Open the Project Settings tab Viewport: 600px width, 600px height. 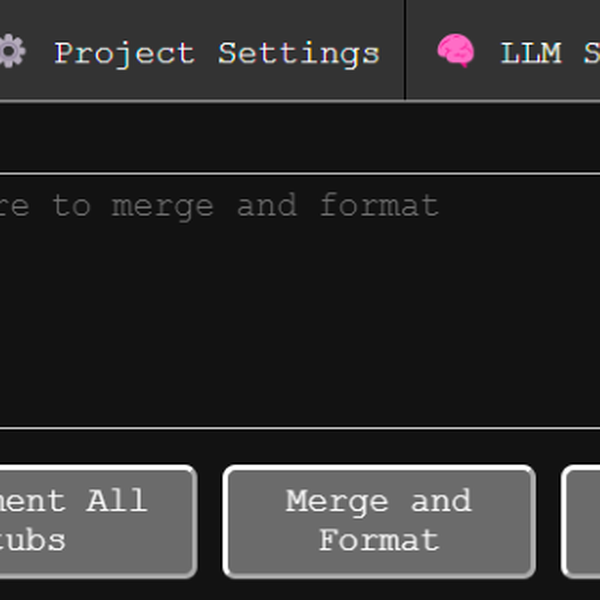point(200,51)
